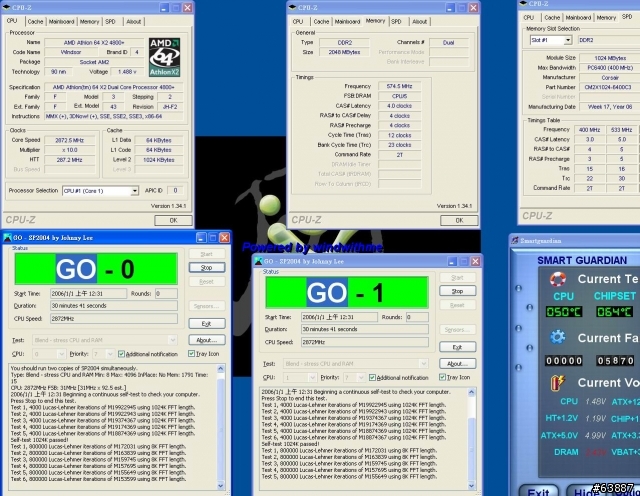Click Exit in the GO-0 window
The height and width of the screenshot is (496, 640).
[x=207, y=324]
